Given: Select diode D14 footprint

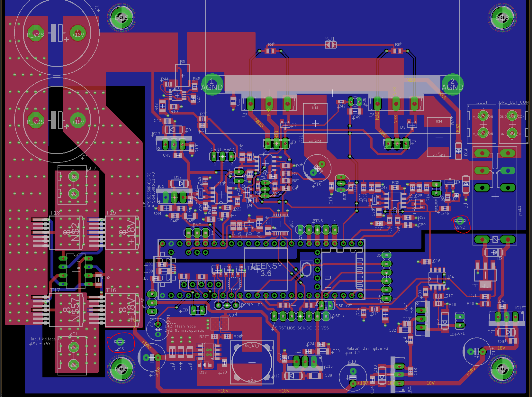Looking at the screenshot, I should click(458, 151).
